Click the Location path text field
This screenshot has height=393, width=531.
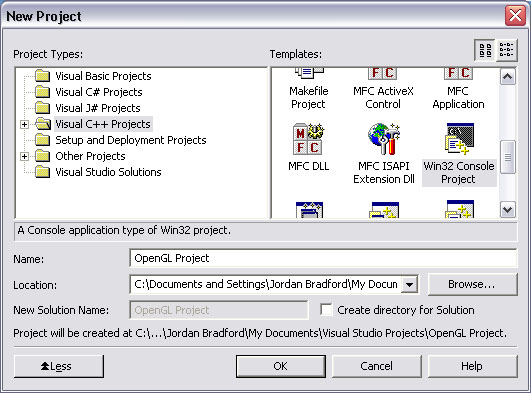pyautogui.click(x=266, y=284)
